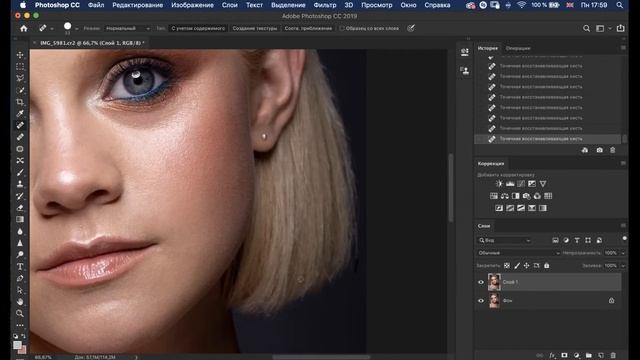Add a Curves adjustment
This screenshot has width=640, height=360.
[x=521, y=184]
